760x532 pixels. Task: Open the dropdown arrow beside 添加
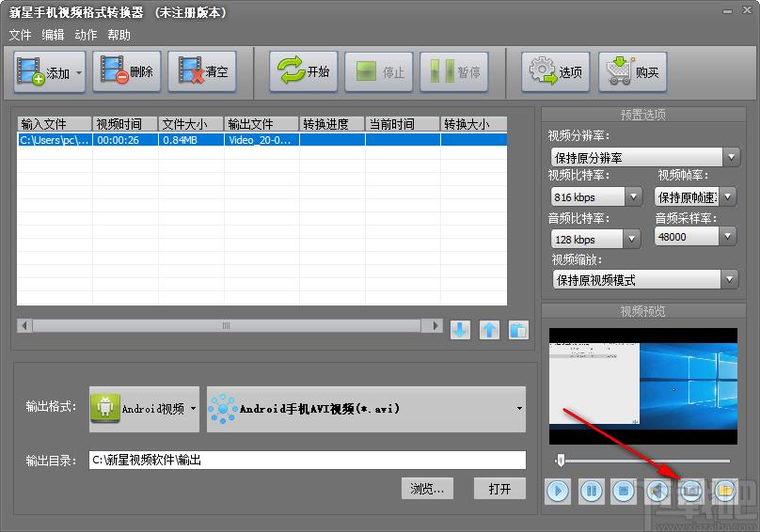click(79, 72)
